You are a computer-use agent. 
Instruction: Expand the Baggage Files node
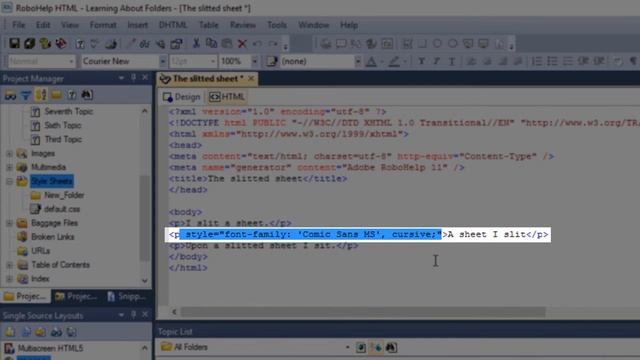[9, 223]
